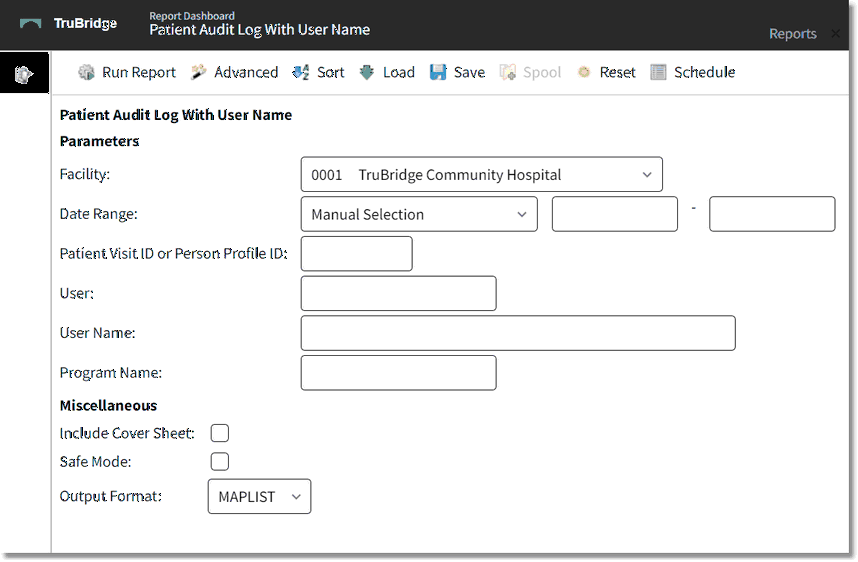Click the Spool icon

click(507, 72)
